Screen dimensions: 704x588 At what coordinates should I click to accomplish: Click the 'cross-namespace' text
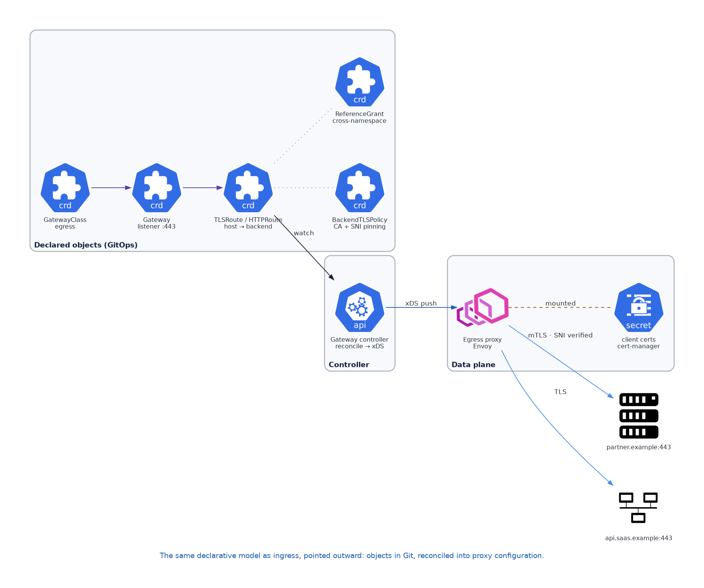[360, 121]
